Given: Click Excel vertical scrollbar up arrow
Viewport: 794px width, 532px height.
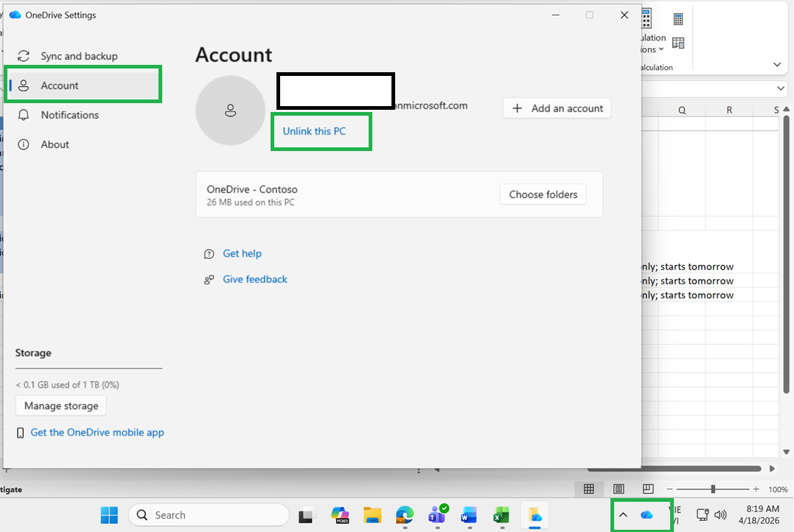Looking at the screenshot, I should click(786, 109).
